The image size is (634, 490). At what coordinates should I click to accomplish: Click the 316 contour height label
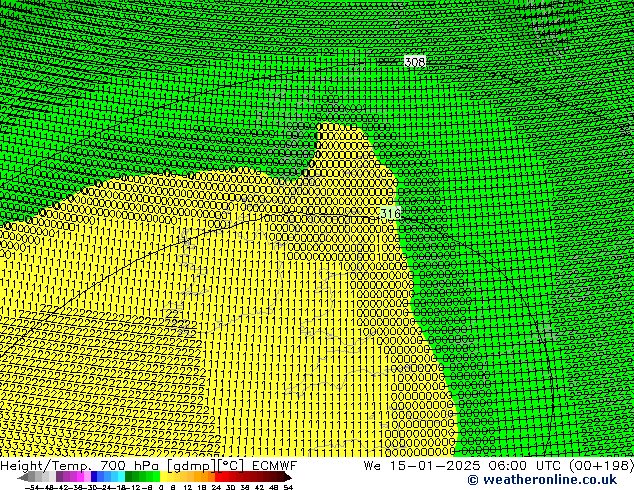(x=390, y=213)
